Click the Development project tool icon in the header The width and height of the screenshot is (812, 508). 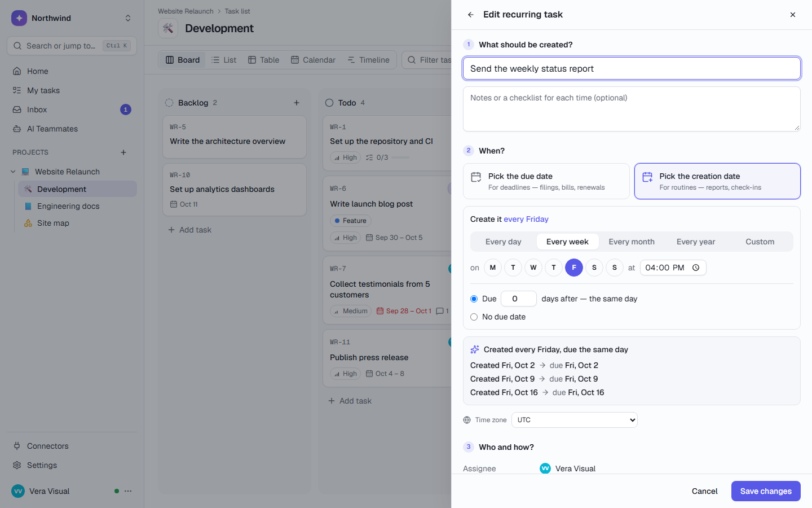(168, 28)
